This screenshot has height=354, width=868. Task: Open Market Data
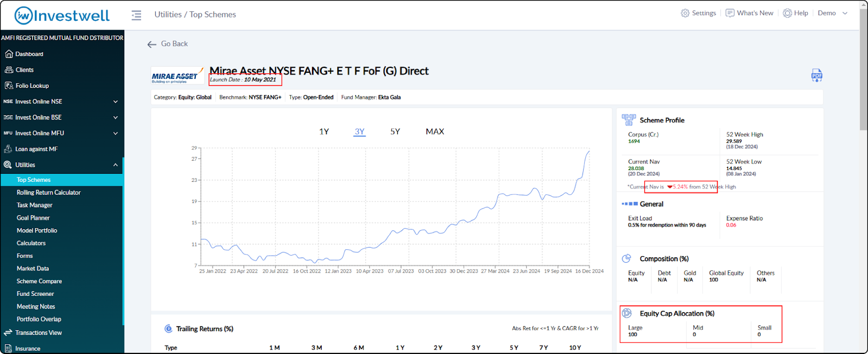33,268
